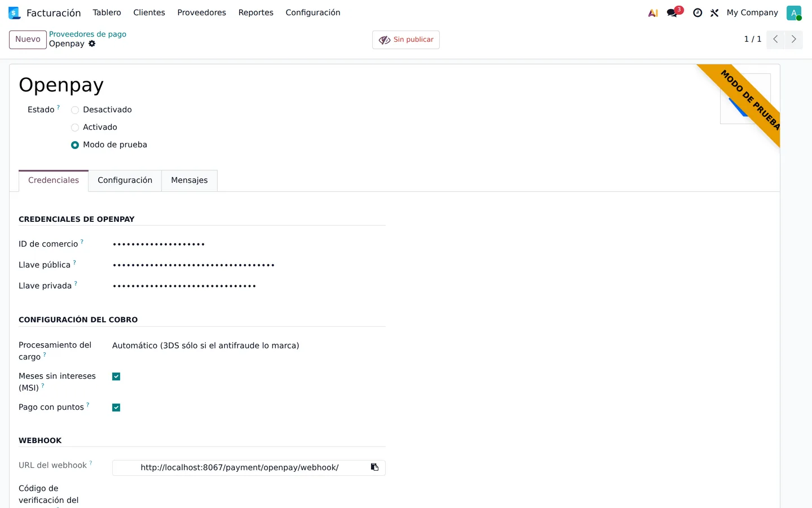This screenshot has height=508, width=812.
Task: Toggle the Pago con puntos checkbox
Action: [116, 408]
